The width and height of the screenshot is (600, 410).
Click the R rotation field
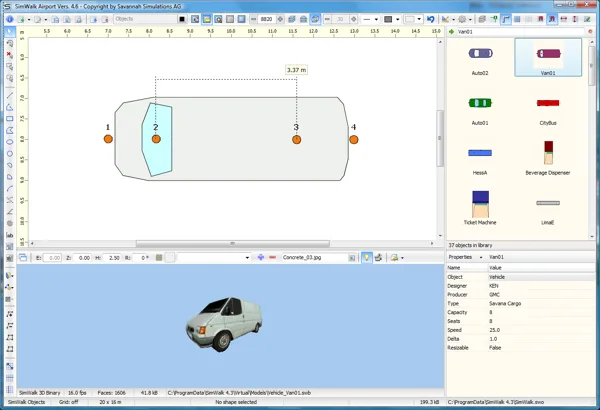point(142,258)
